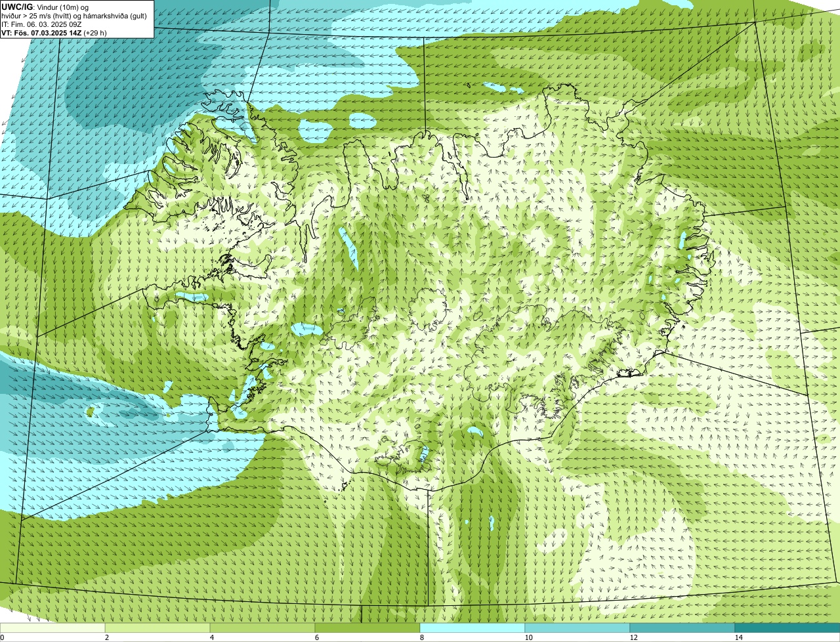Click the 10–12 m/s legend swatch
Screen dimensions: 840x642
pyautogui.click(x=577, y=628)
